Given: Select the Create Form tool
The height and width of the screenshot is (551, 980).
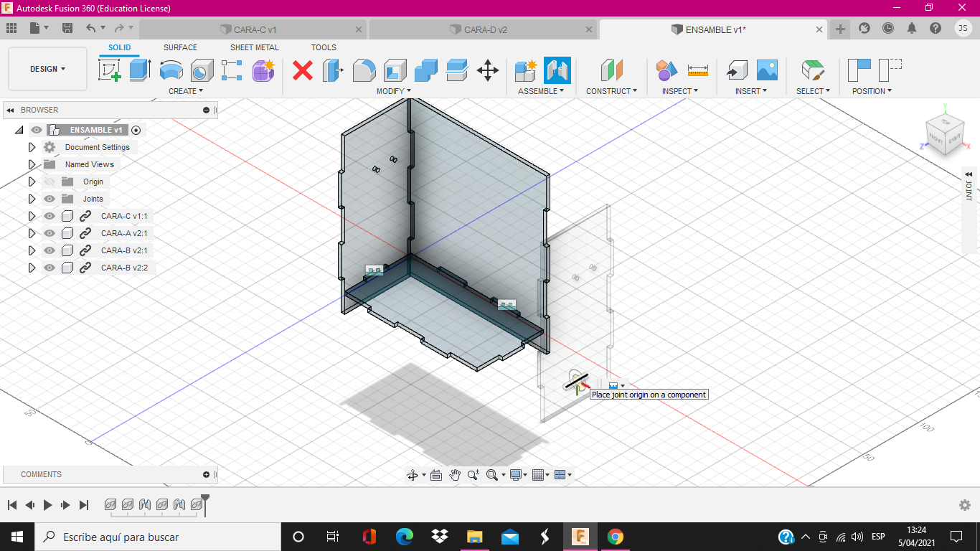Looking at the screenshot, I should (x=263, y=70).
